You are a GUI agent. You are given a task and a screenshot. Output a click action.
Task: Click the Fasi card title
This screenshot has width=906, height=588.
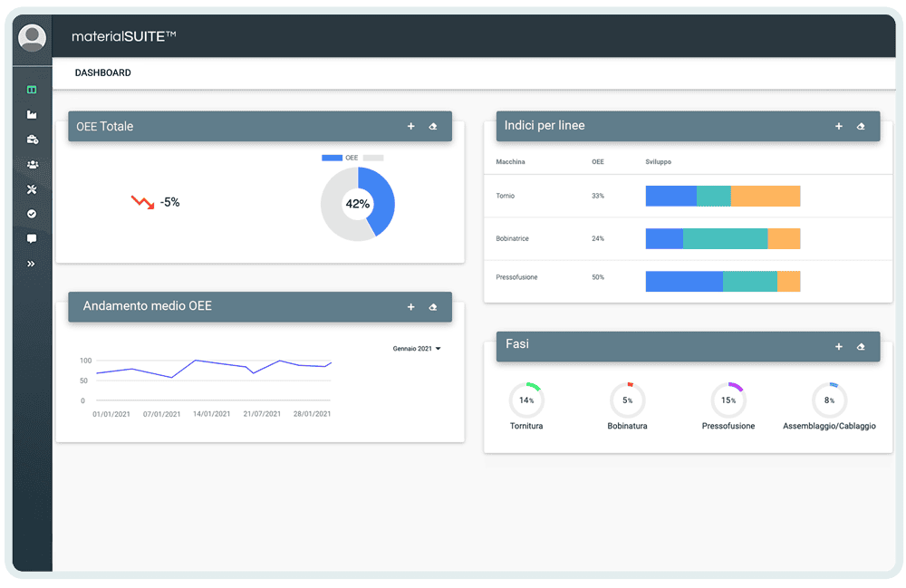(x=517, y=344)
